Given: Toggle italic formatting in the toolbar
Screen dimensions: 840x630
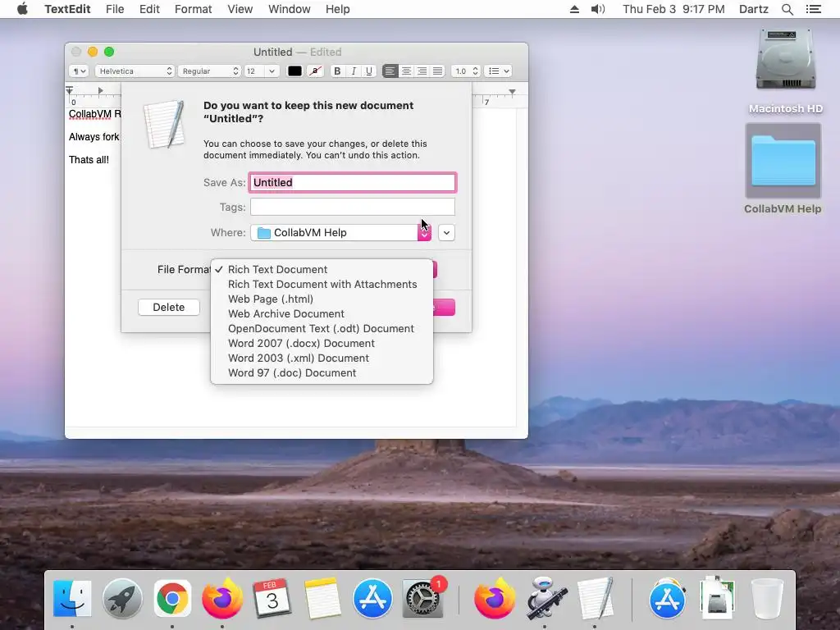Looking at the screenshot, I should coord(353,71).
